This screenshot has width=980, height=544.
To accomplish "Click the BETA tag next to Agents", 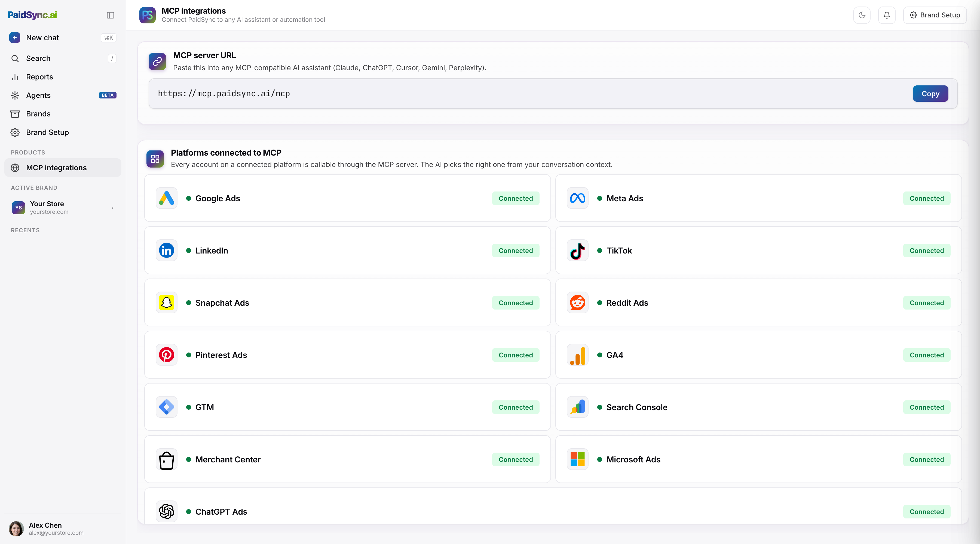I will pyautogui.click(x=108, y=95).
